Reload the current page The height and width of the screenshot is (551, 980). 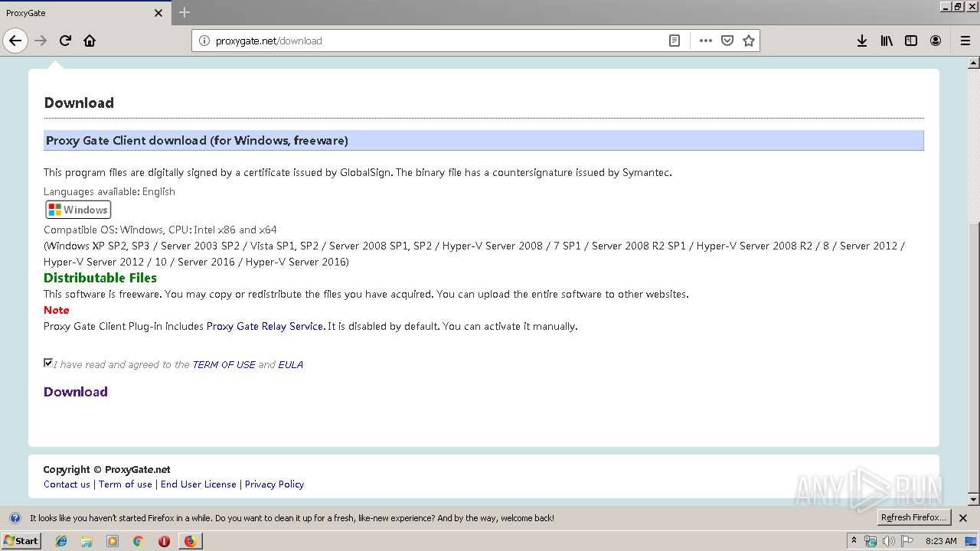pyautogui.click(x=65, y=41)
